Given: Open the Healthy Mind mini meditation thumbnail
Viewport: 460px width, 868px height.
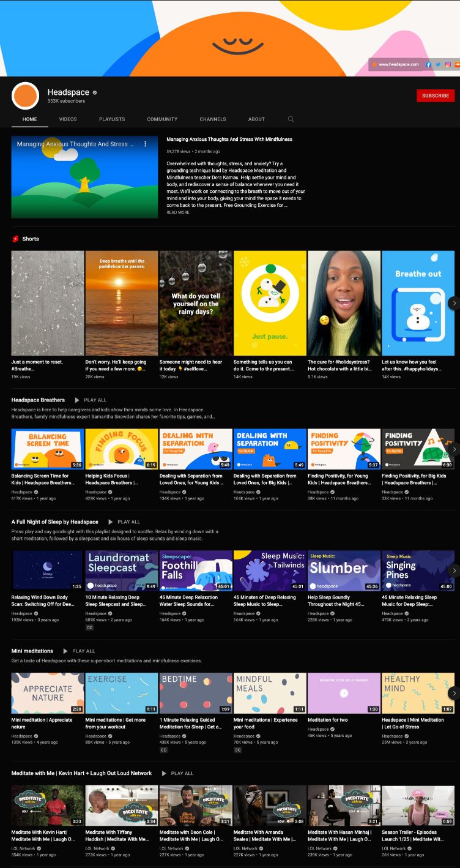Looking at the screenshot, I should pyautogui.click(x=418, y=693).
